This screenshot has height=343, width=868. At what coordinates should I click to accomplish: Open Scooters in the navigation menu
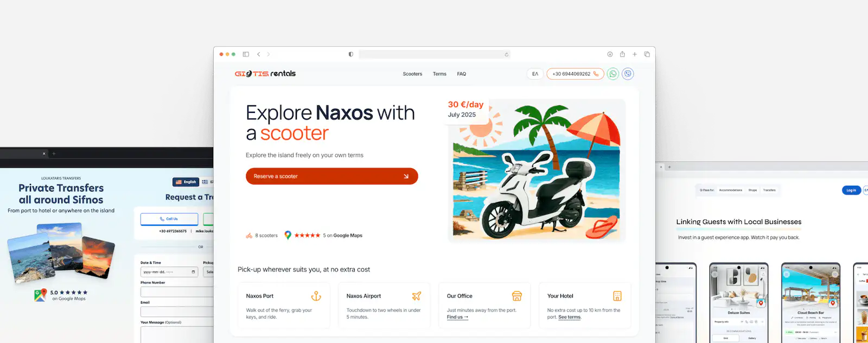pos(412,74)
